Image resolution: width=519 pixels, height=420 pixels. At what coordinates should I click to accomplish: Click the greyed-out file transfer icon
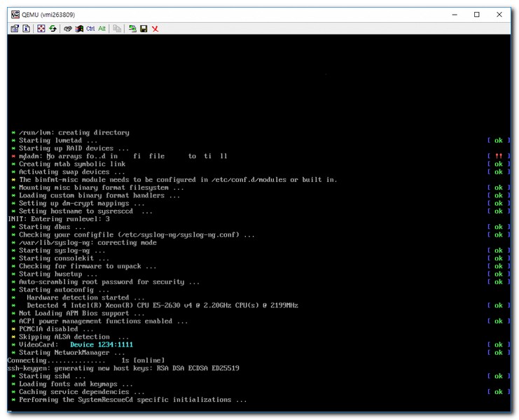[x=117, y=29]
